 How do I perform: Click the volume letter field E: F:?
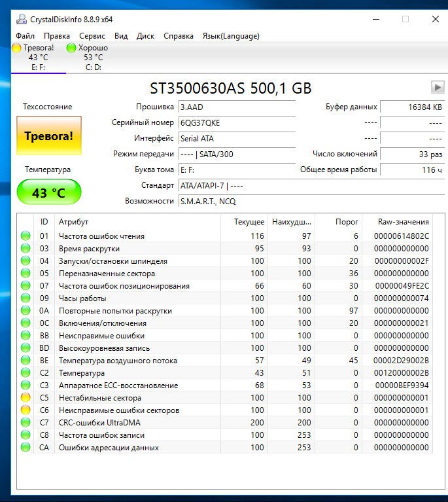tap(237, 170)
